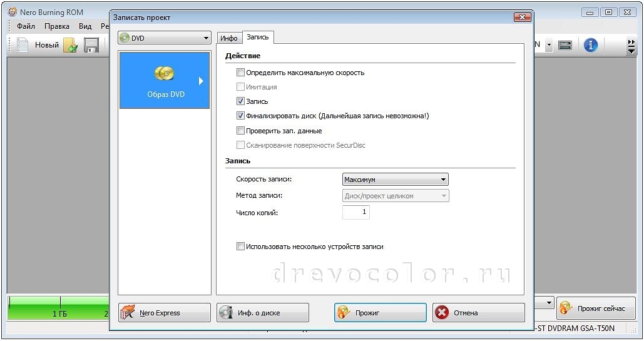Select the Образ DVD project type
This screenshot has height=341, width=644.
(x=165, y=80)
